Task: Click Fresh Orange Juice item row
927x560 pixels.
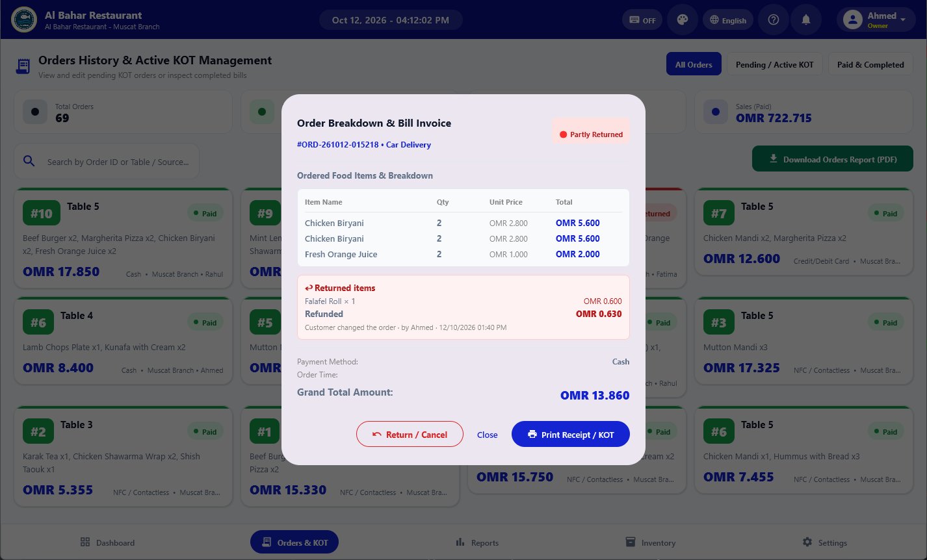Action: click(x=463, y=254)
